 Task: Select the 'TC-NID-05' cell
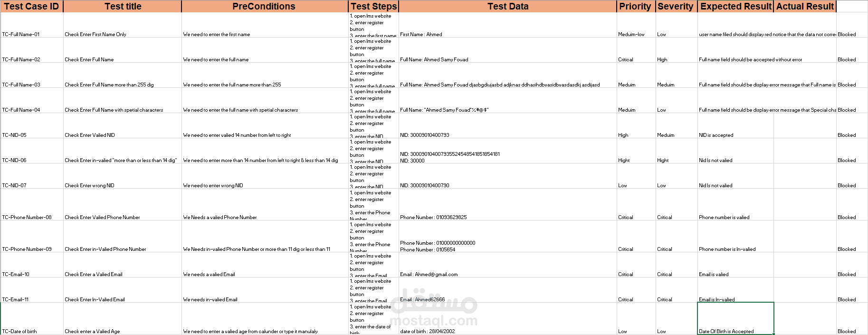coord(32,126)
